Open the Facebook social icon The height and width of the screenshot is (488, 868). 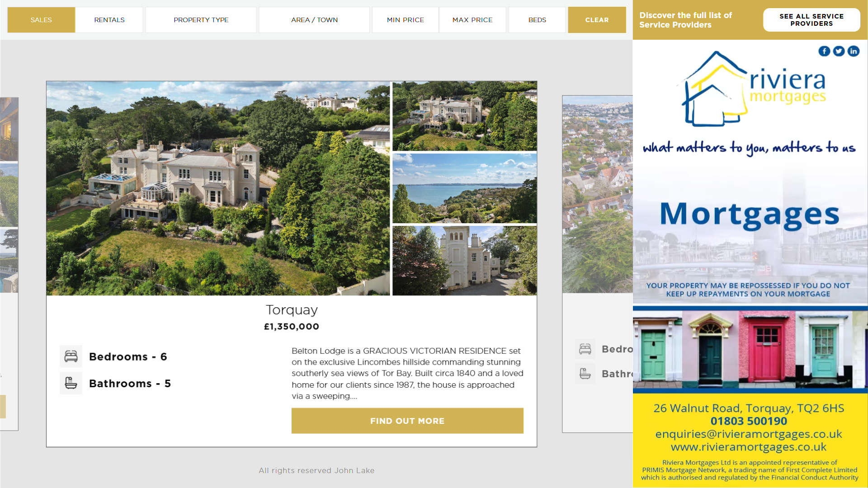pos(824,51)
